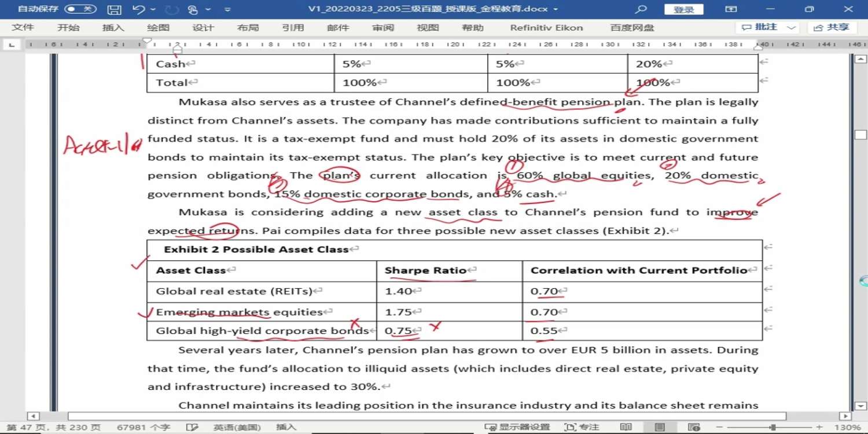Image resolution: width=868 pixels, height=434 pixels.
Task: Change the 英语(美国) proofing language
Action: tap(237, 427)
